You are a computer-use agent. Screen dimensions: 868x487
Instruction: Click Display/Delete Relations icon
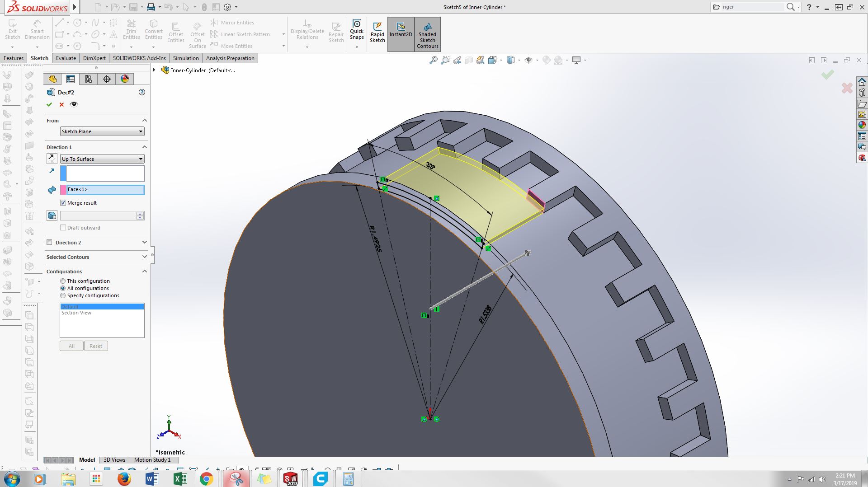pyautogui.click(x=307, y=29)
